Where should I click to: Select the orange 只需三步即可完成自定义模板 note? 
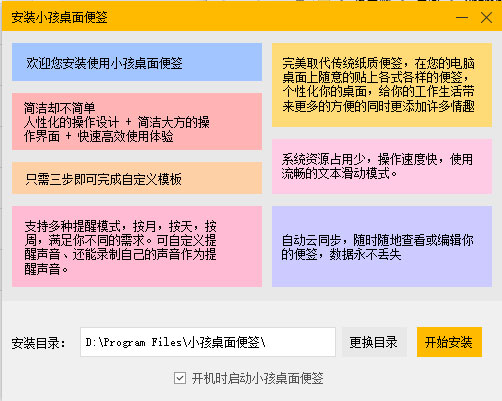tap(137, 178)
